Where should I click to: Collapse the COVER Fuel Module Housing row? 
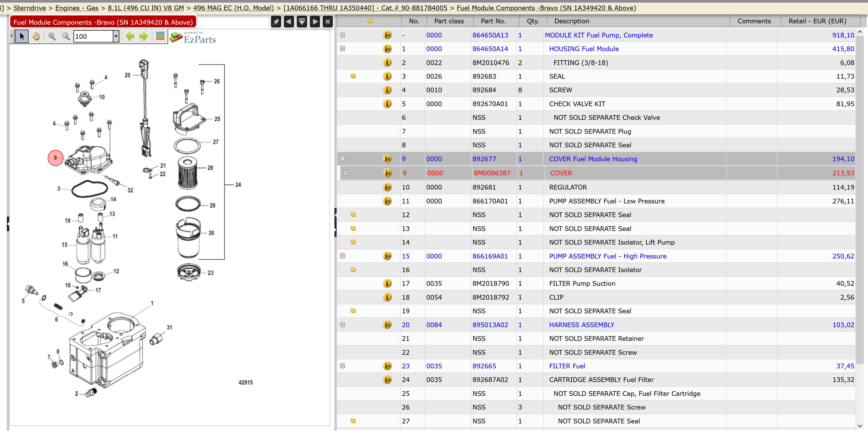click(342, 158)
